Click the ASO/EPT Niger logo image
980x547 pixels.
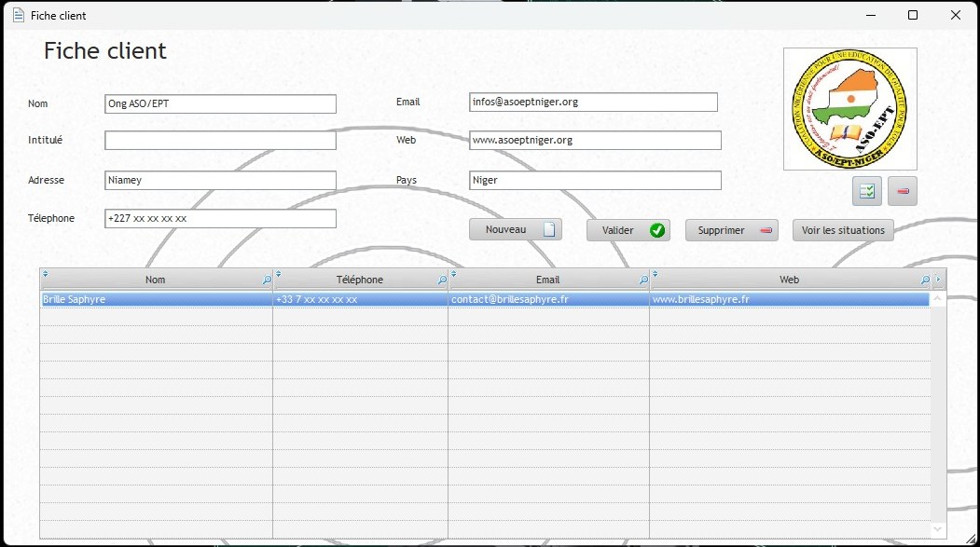coord(849,109)
